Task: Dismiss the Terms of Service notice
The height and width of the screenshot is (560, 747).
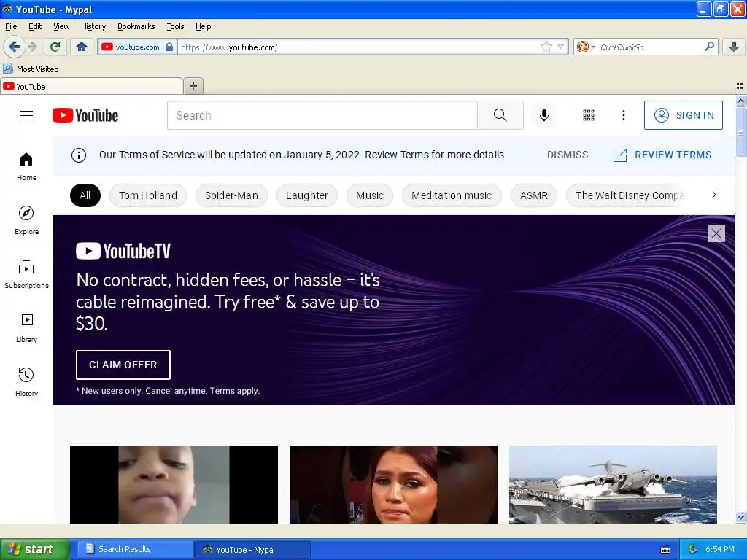Action: 568,155
